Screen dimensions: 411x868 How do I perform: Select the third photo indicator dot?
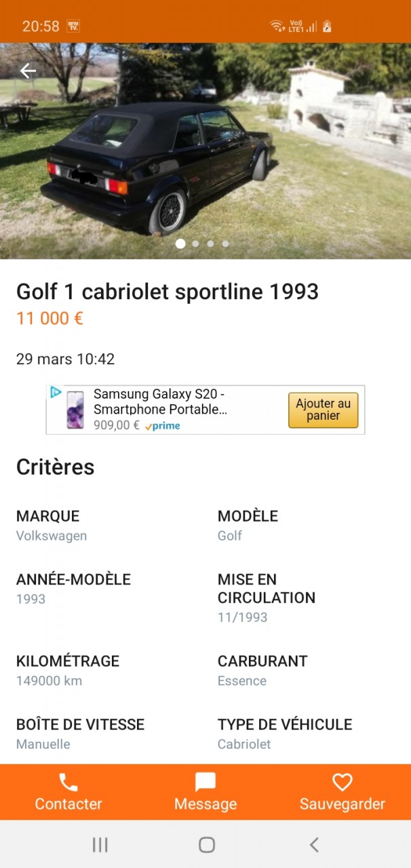(x=210, y=243)
